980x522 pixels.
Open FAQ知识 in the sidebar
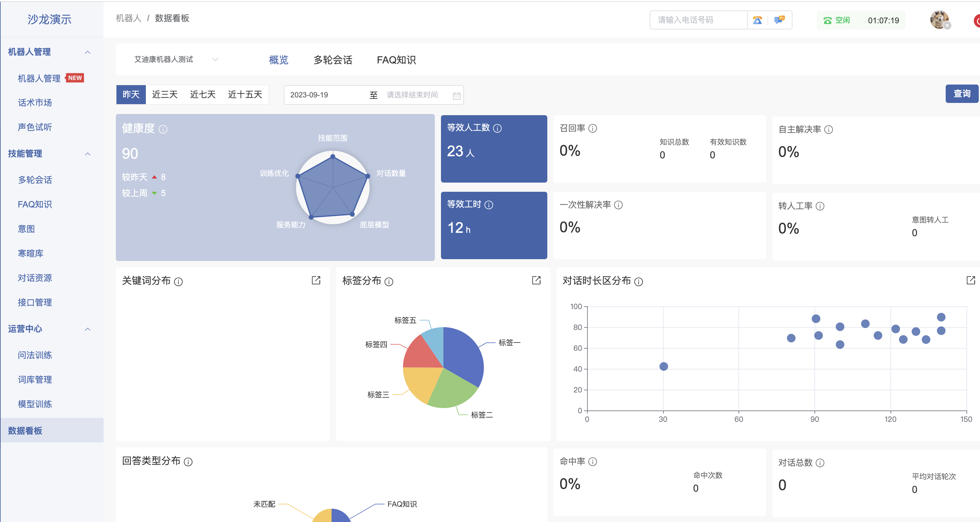coord(35,205)
